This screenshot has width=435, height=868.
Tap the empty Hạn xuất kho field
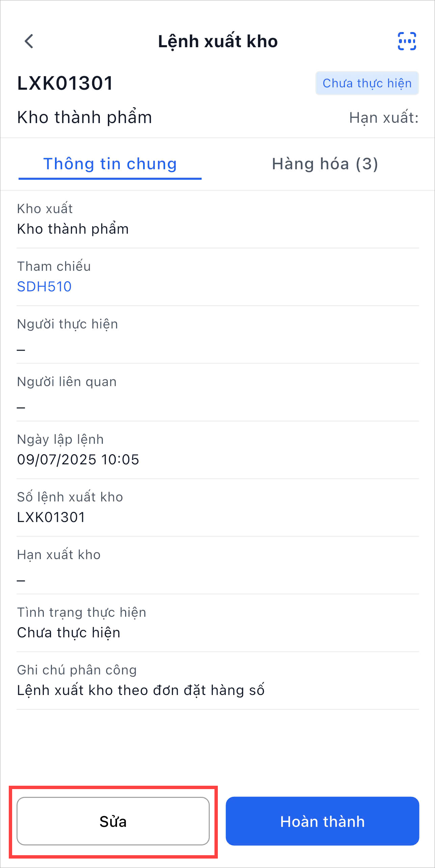click(21, 580)
